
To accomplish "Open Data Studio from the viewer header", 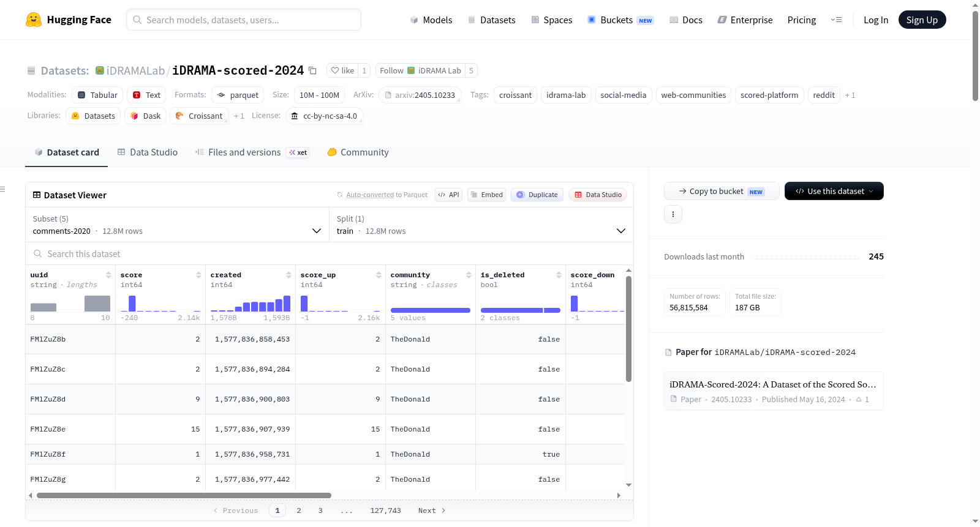I will point(598,195).
